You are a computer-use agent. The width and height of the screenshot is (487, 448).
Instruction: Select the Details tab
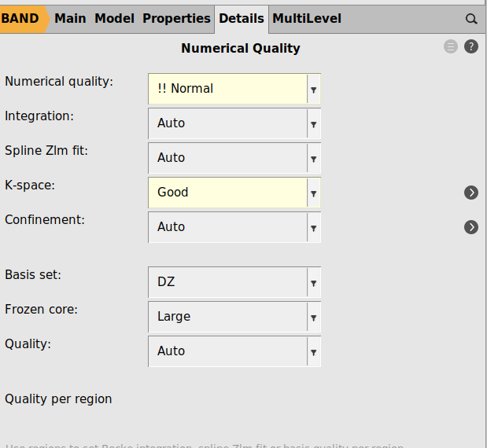tap(242, 18)
